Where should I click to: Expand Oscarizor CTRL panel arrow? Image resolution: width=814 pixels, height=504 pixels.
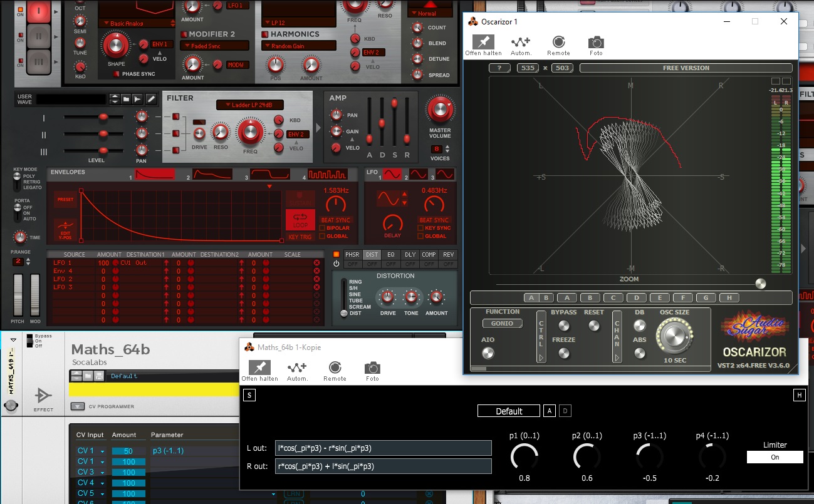pyautogui.click(x=541, y=357)
